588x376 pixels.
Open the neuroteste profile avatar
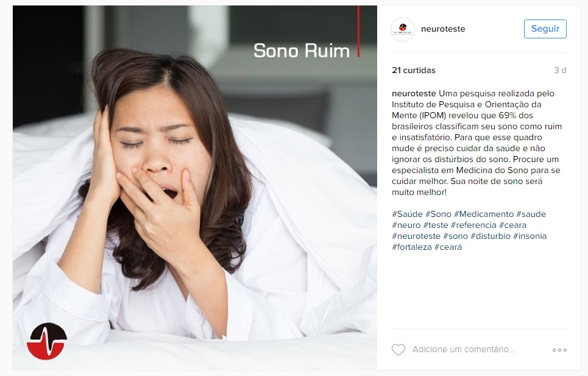403,29
